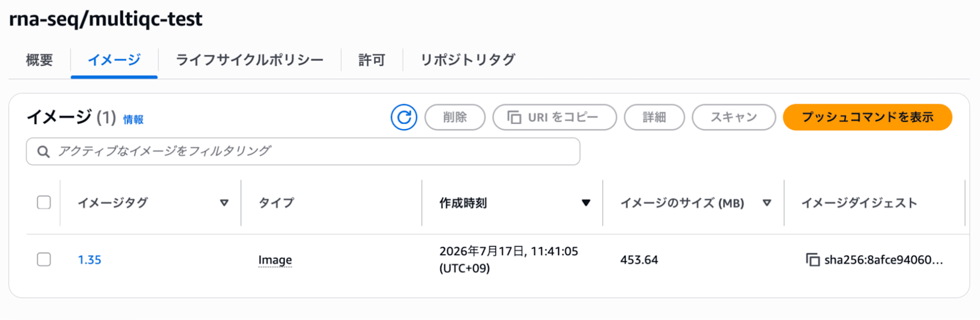
Task: Click the magnifier icon in filter box
Action: click(x=44, y=152)
